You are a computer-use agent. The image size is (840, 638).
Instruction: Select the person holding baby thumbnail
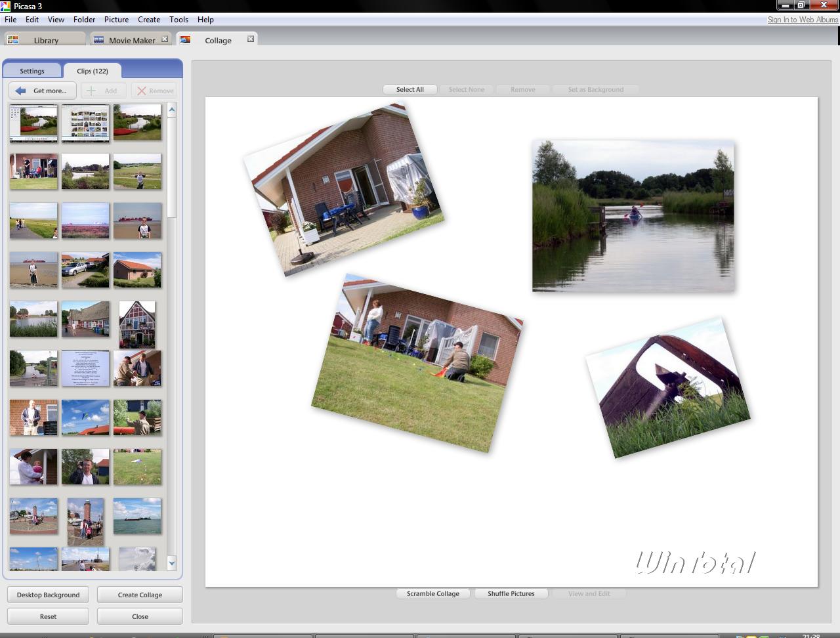33,467
